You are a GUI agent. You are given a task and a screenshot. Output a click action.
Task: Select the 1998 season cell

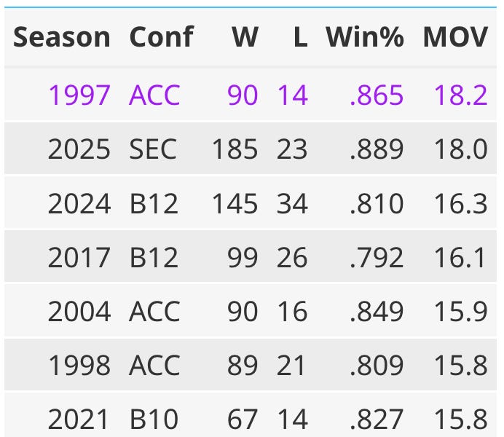tap(79, 365)
